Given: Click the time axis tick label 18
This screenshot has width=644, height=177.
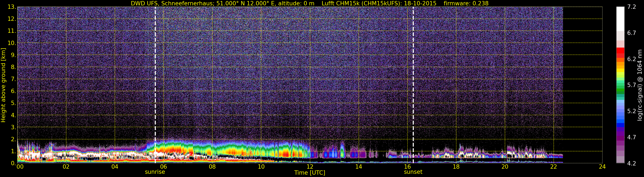Looking at the screenshot, I should (456, 167).
